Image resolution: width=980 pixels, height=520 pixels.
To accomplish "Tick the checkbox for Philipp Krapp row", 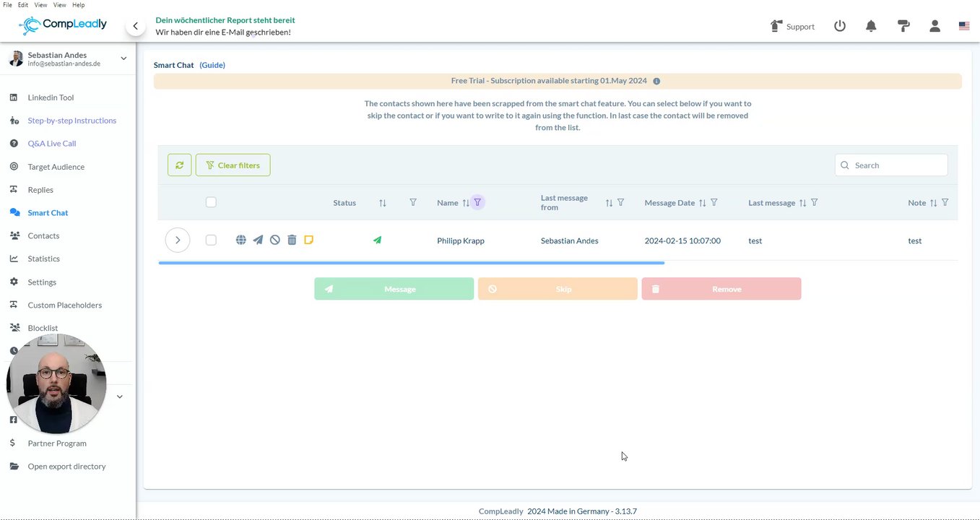I will tap(211, 240).
